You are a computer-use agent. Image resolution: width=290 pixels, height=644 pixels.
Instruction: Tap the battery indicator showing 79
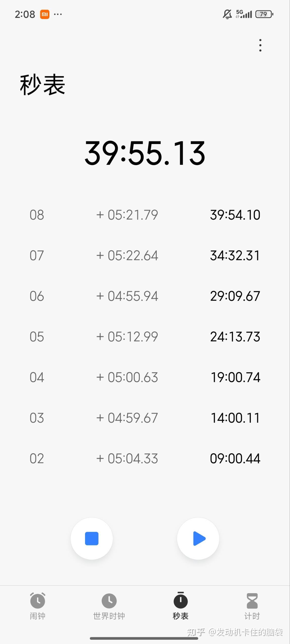(x=264, y=14)
